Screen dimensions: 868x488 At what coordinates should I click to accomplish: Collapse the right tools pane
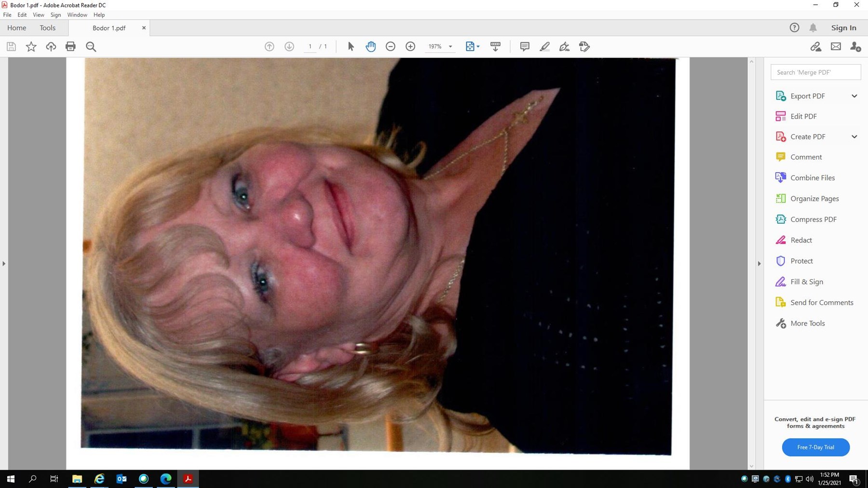coord(759,264)
